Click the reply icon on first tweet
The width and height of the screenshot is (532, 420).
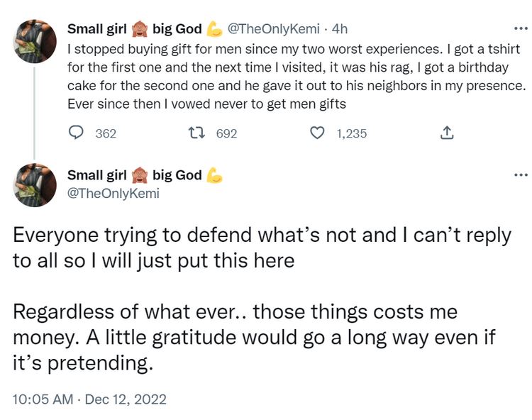(76, 133)
